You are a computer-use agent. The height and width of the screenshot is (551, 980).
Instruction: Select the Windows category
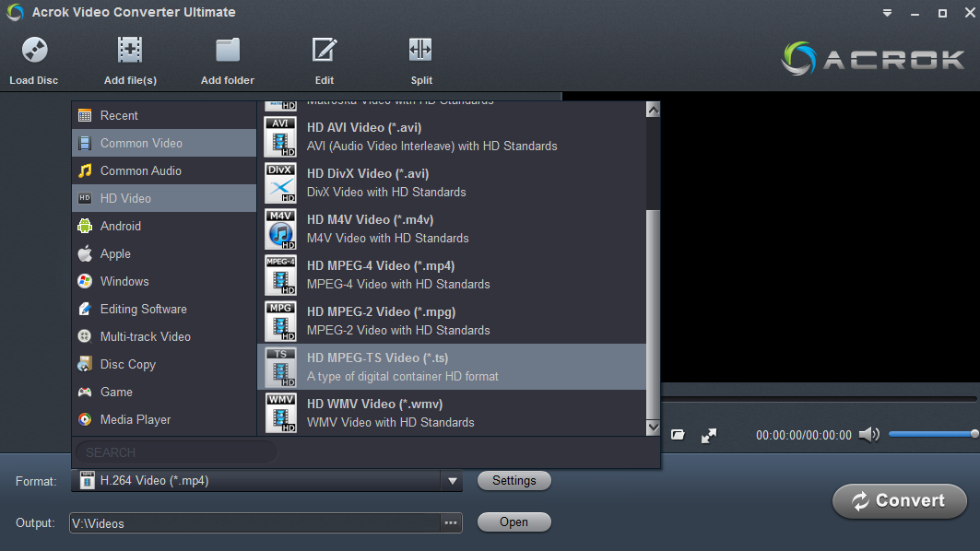click(164, 281)
